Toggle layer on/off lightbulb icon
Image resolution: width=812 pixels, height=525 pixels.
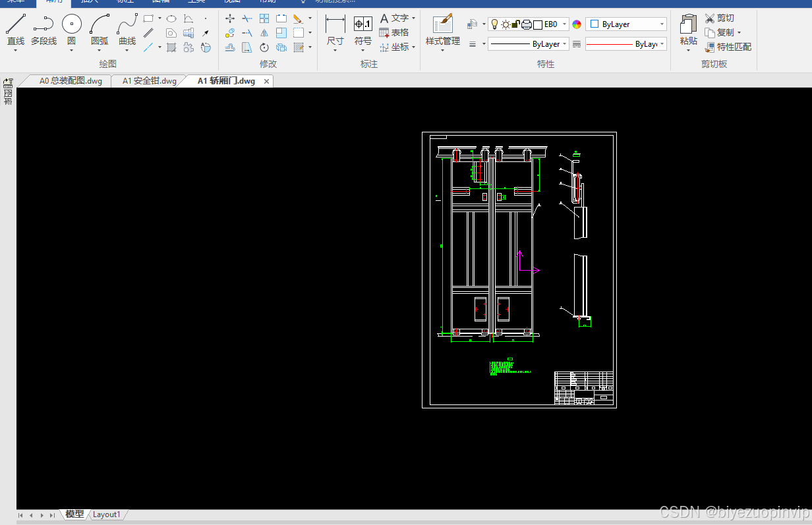click(495, 24)
